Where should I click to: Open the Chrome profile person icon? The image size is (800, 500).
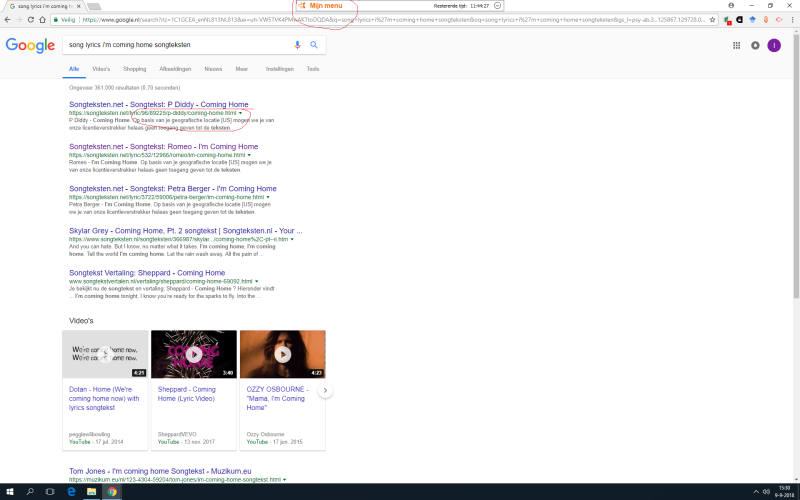(x=731, y=5)
